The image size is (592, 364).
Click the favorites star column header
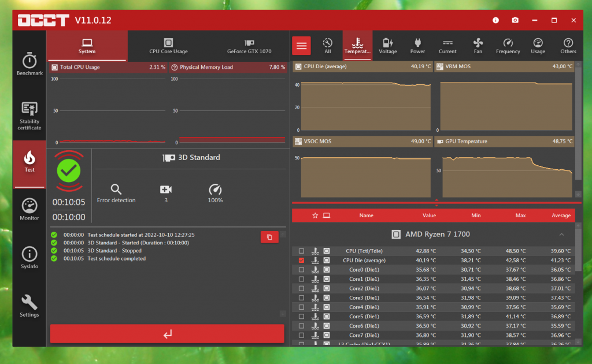point(315,216)
